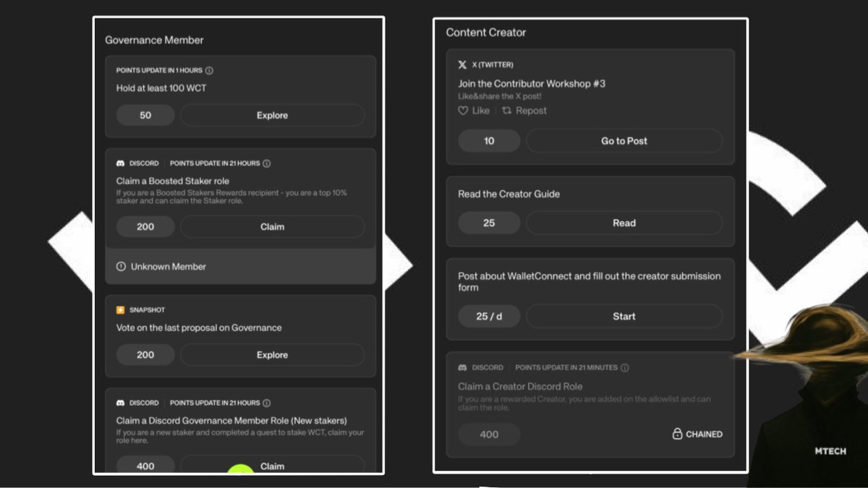868x488 pixels.
Task: Start the WalletConnect post submission quest
Action: click(x=624, y=316)
